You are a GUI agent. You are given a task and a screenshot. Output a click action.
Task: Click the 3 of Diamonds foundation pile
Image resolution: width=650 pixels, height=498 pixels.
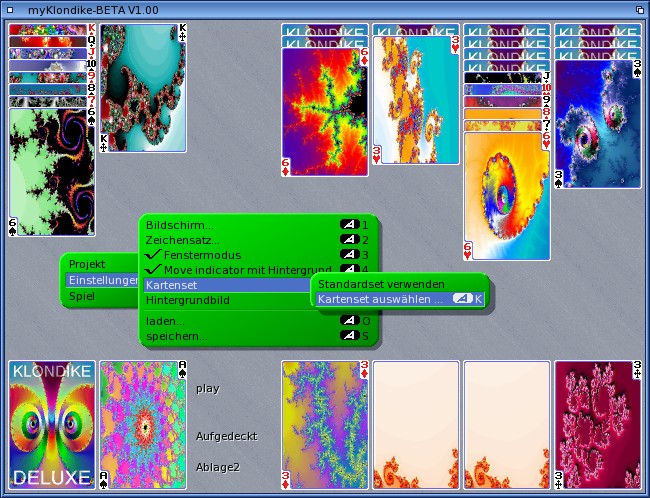point(325,425)
